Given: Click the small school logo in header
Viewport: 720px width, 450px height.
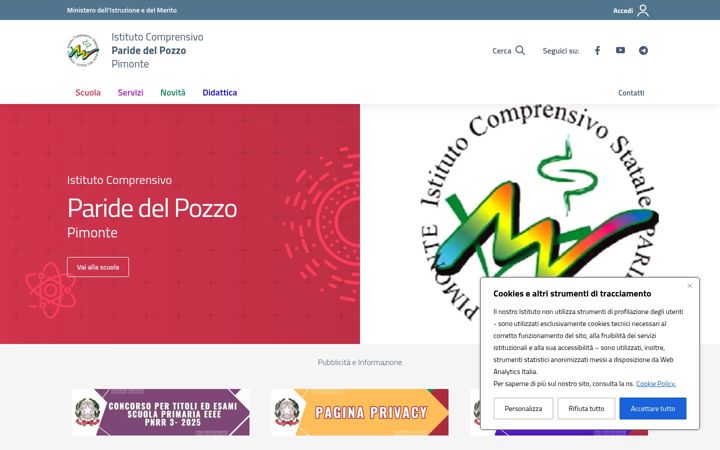Looking at the screenshot, I should click(83, 51).
